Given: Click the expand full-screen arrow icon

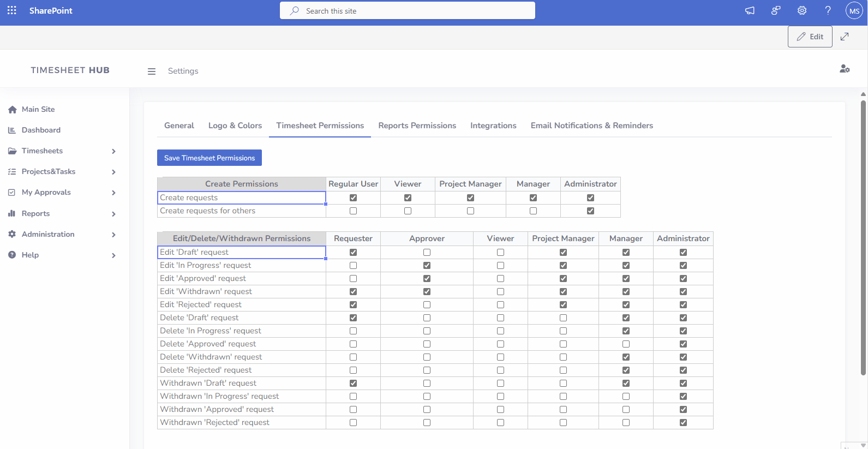Looking at the screenshot, I should [x=845, y=37].
